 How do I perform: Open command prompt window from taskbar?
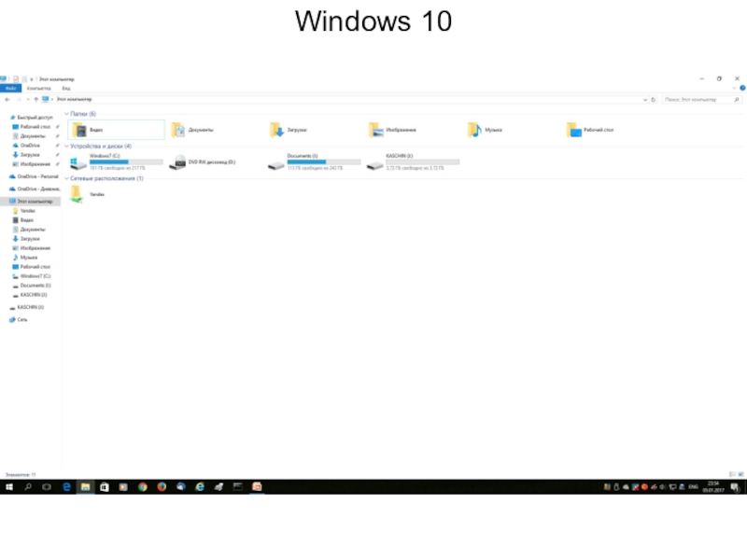point(238,486)
